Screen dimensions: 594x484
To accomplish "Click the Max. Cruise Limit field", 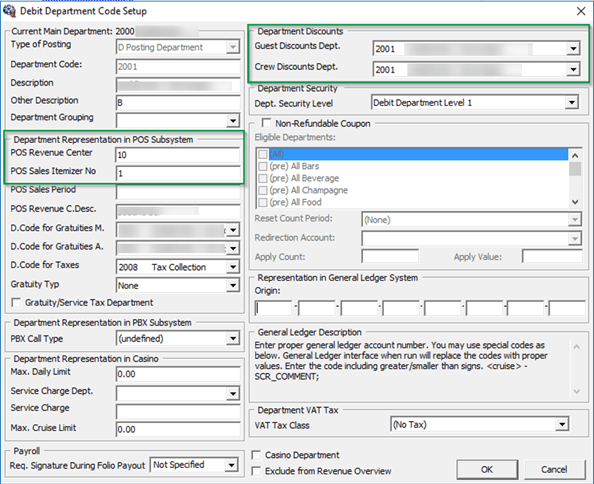I will pyautogui.click(x=178, y=429).
